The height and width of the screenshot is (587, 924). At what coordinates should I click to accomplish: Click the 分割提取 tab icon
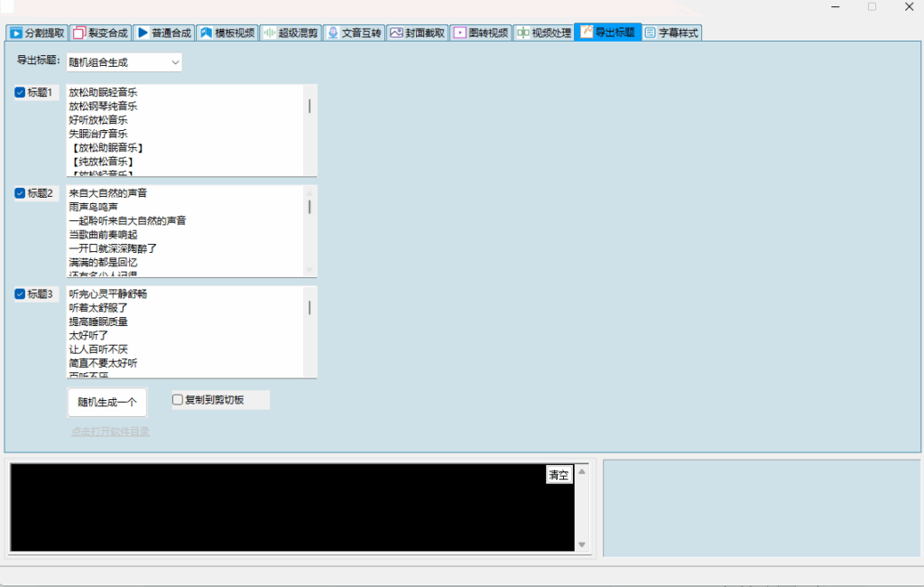click(x=16, y=33)
